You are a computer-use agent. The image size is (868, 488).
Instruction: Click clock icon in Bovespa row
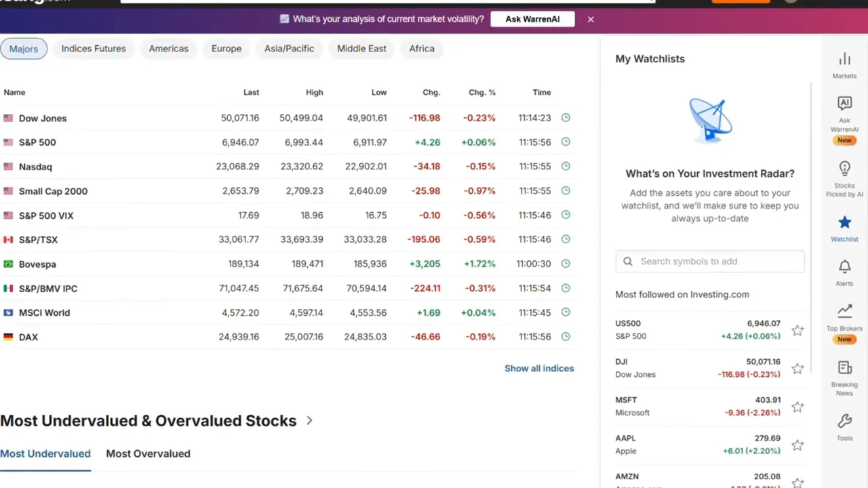coord(566,264)
